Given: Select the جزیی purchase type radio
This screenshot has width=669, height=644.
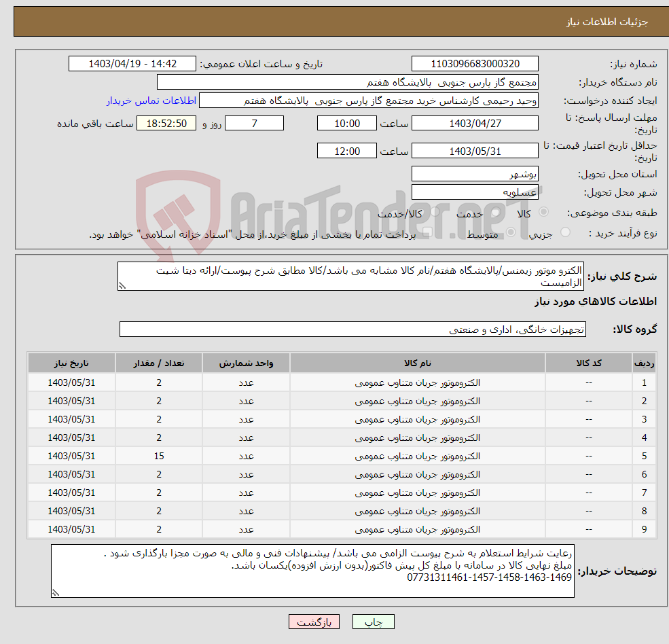Looking at the screenshot, I should [x=565, y=232].
